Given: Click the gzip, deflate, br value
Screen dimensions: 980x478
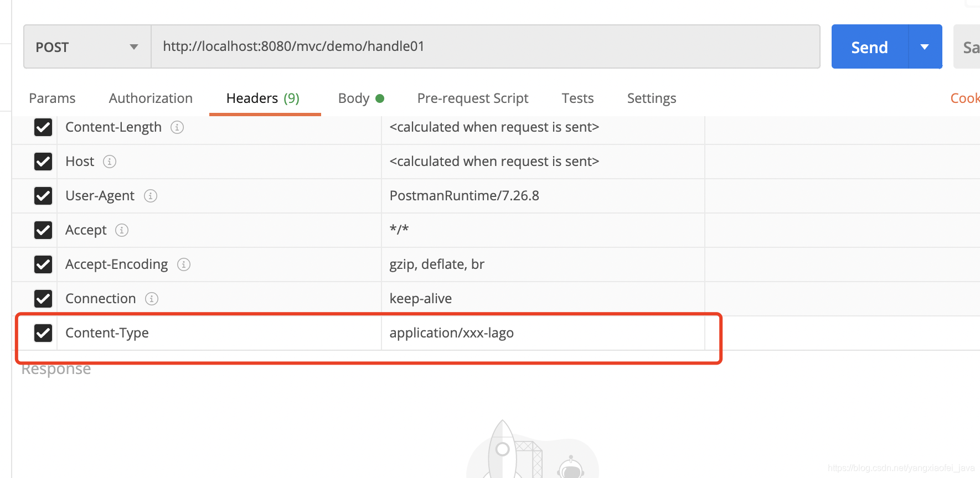Looking at the screenshot, I should pos(437,264).
